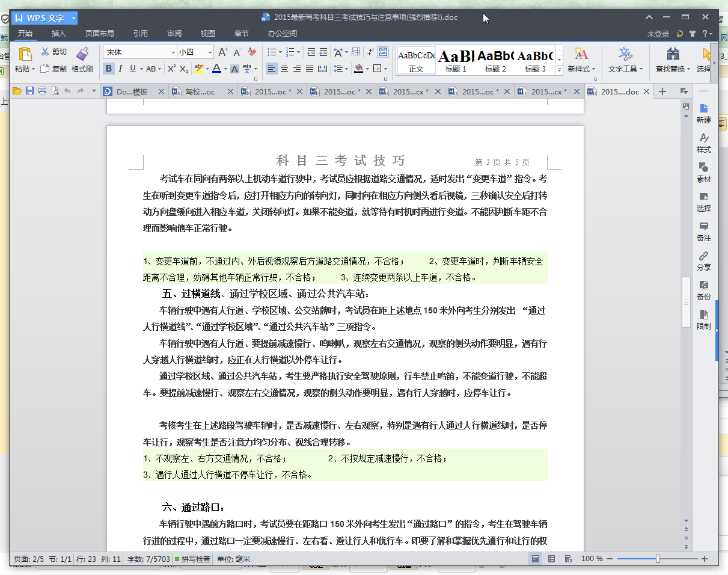Switch to the 引用 (References) ribbon tab
Image resolution: width=728 pixels, height=575 pixels.
coord(141,34)
